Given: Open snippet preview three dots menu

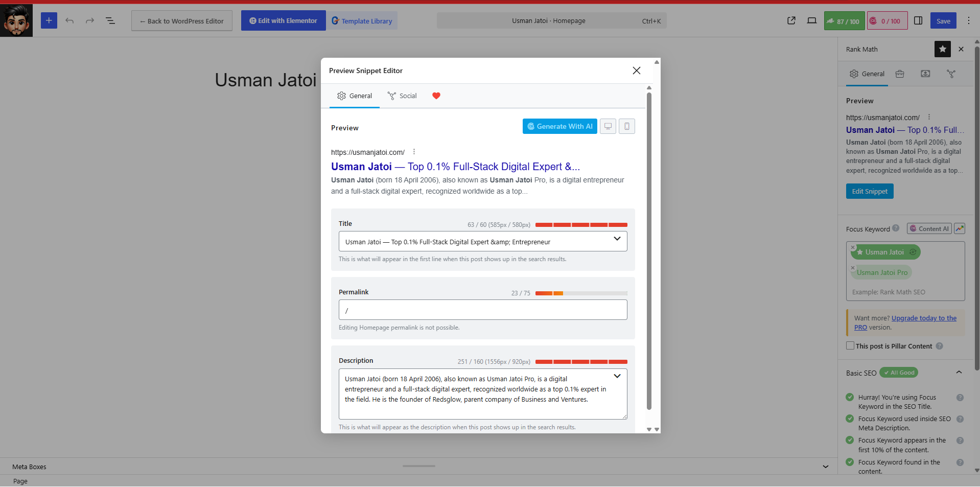Looking at the screenshot, I should coord(414,152).
